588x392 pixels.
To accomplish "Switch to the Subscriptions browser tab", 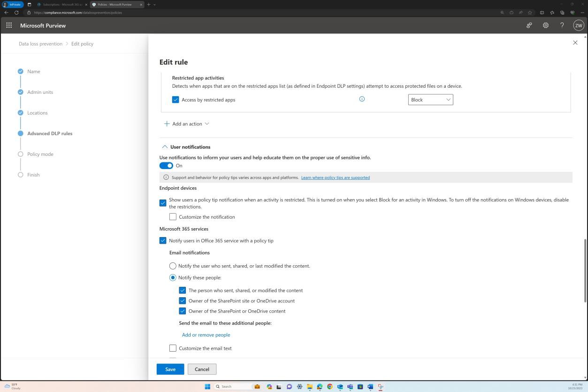I will coord(61,4).
